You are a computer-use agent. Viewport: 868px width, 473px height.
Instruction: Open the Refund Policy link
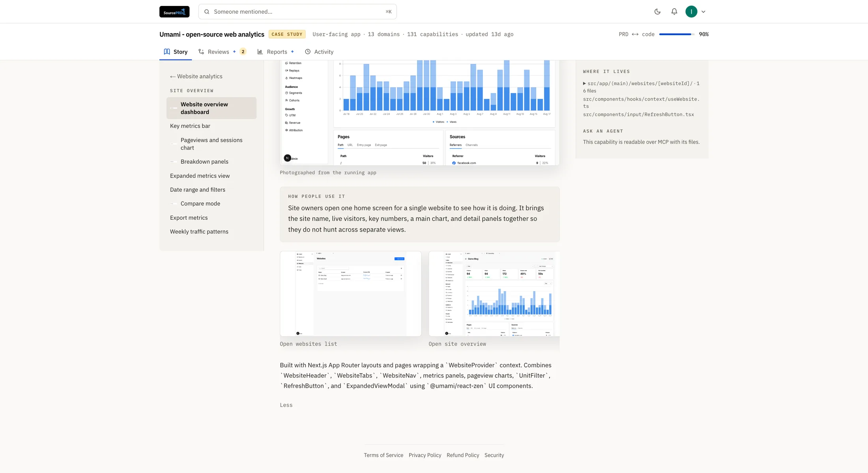tap(463, 455)
